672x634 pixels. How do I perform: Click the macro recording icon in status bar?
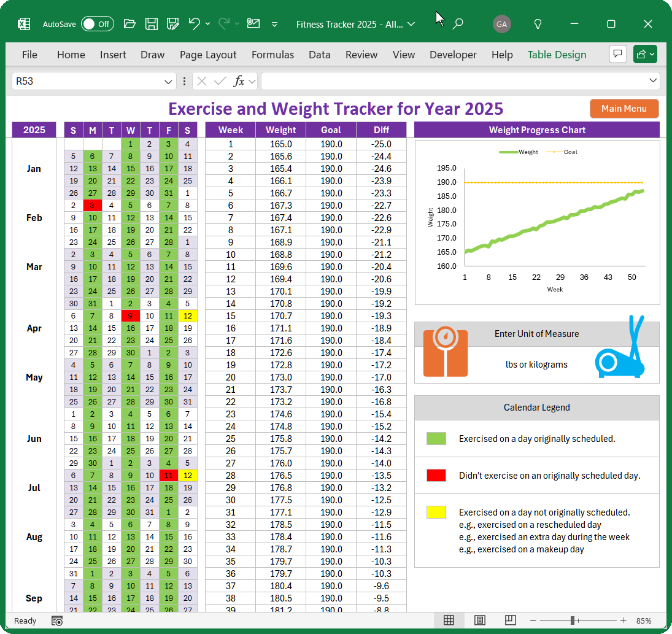(57, 620)
